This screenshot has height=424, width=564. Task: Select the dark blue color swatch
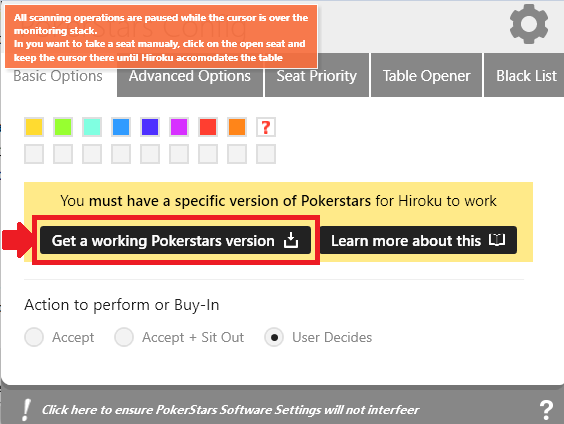point(150,127)
